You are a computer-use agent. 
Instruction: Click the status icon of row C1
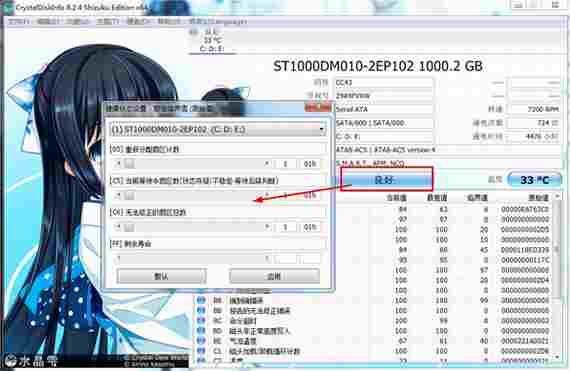coord(201,351)
